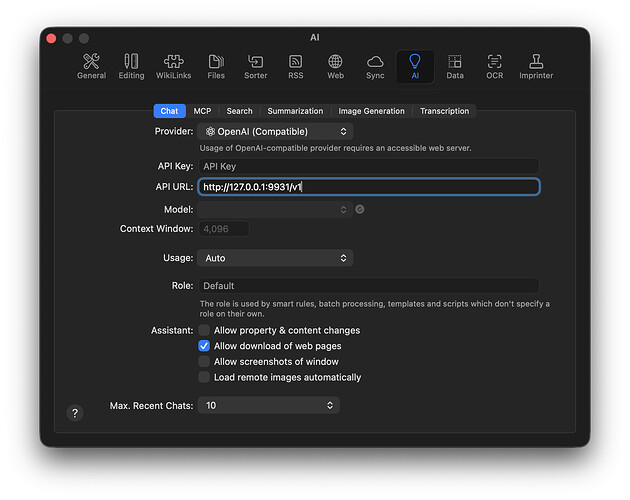Image resolution: width=630 pixels, height=500 pixels.
Task: Open the Max. Recent Chats dropdown
Action: [268, 406]
